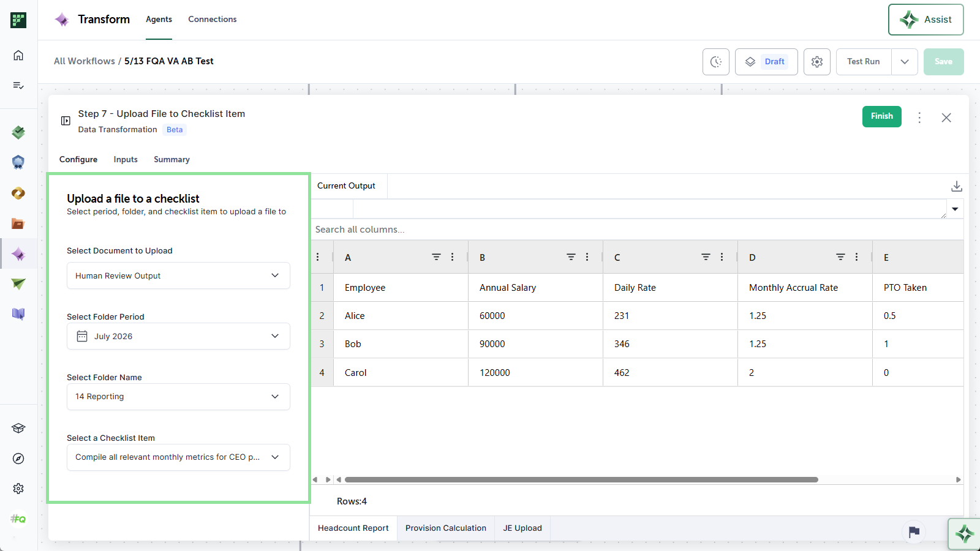Click the filter icon for column C
980x551 pixels.
point(706,257)
